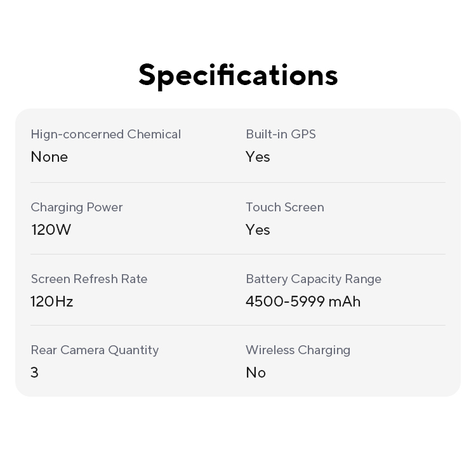This screenshot has height=476, width=476.
Task: Click the Charging Power label
Action: coord(77,207)
